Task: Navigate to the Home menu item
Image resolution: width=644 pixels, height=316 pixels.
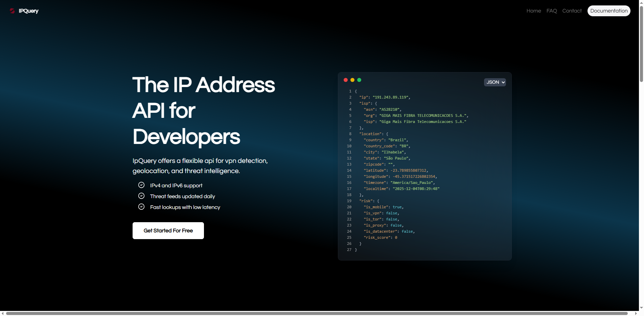Action: pyautogui.click(x=533, y=10)
